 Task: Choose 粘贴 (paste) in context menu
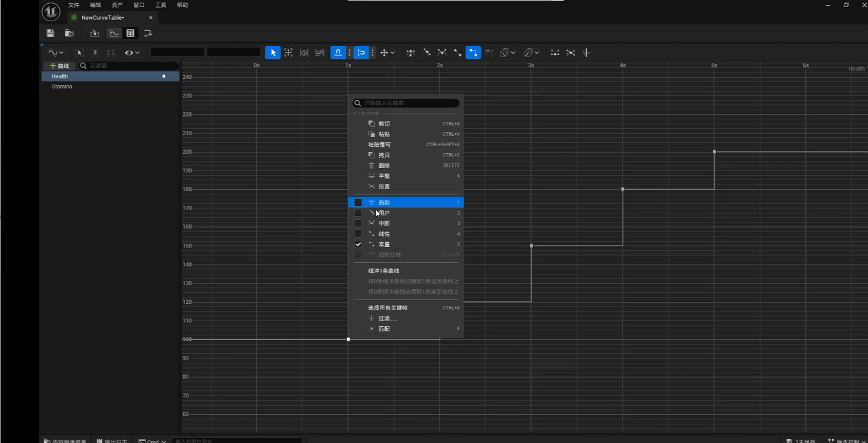coord(406,134)
